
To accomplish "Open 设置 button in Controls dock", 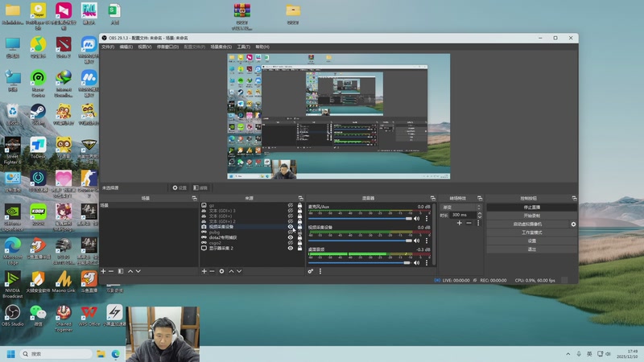I will [532, 241].
